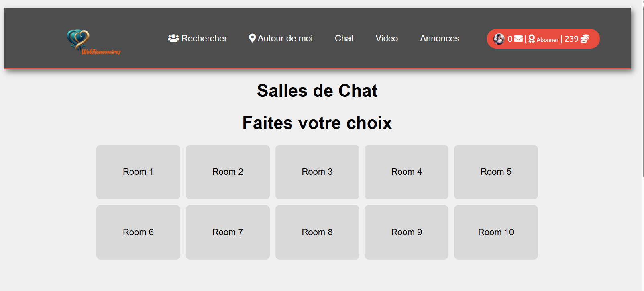Open the envelope messages icon
644x291 pixels.
tap(518, 39)
